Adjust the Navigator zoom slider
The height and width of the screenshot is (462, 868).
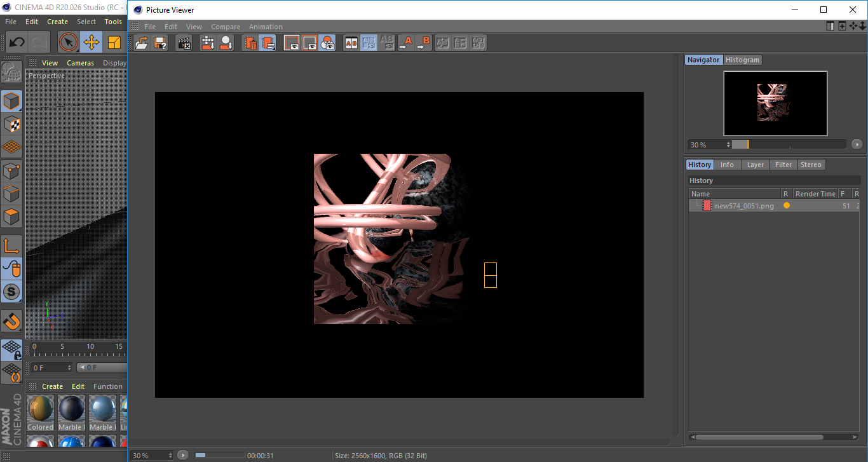click(789, 144)
